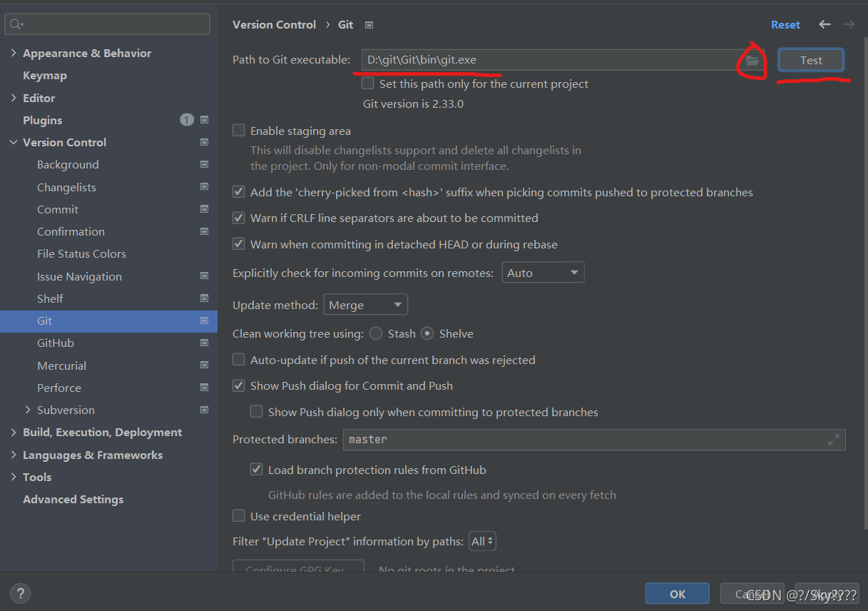Click Version Control in the breadcrumb
Viewport: 868px width, 611px height.
click(274, 24)
